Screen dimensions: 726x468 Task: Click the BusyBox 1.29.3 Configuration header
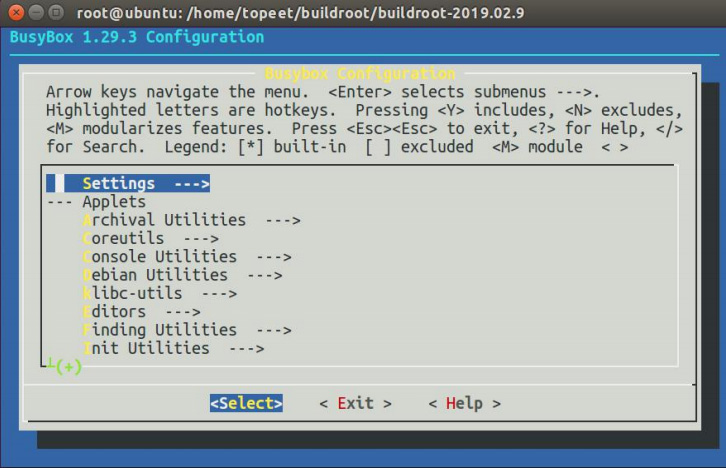(x=137, y=37)
